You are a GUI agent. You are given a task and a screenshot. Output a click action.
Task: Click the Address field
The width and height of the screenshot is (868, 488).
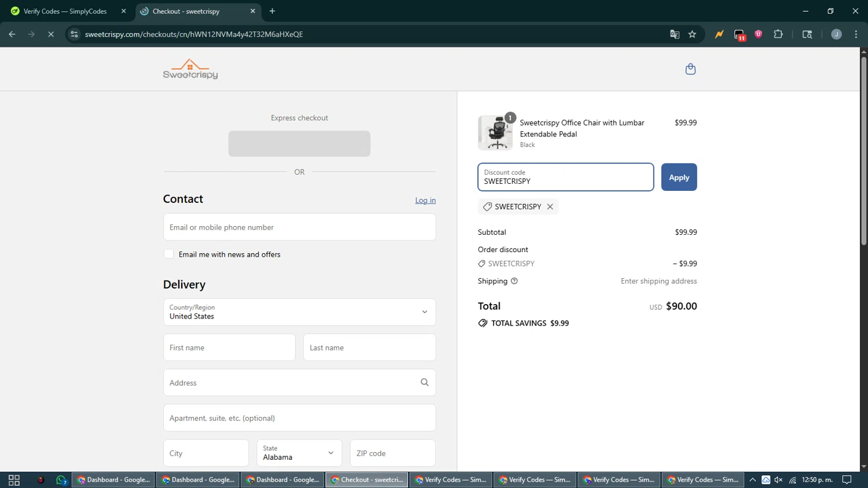coord(299,382)
